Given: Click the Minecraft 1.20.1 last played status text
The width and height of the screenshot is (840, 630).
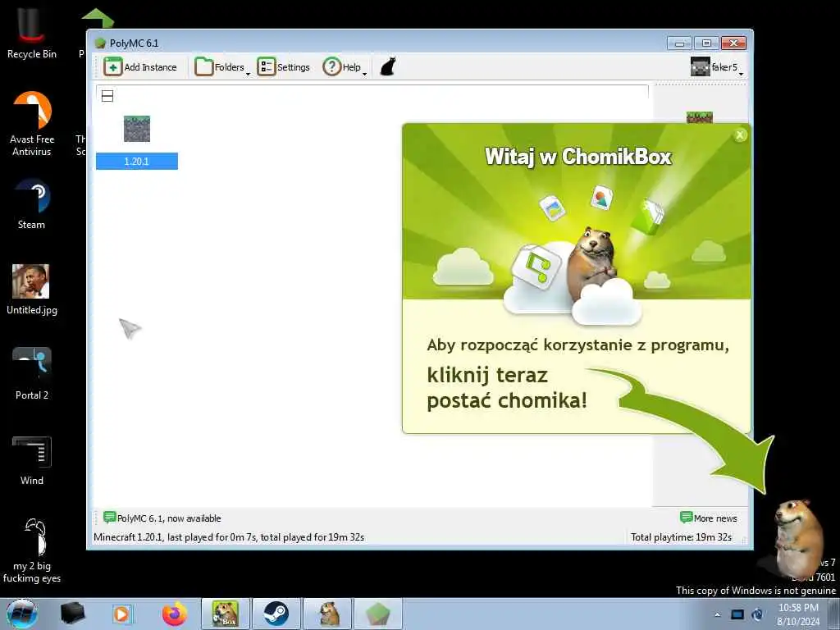Looking at the screenshot, I should (229, 536).
